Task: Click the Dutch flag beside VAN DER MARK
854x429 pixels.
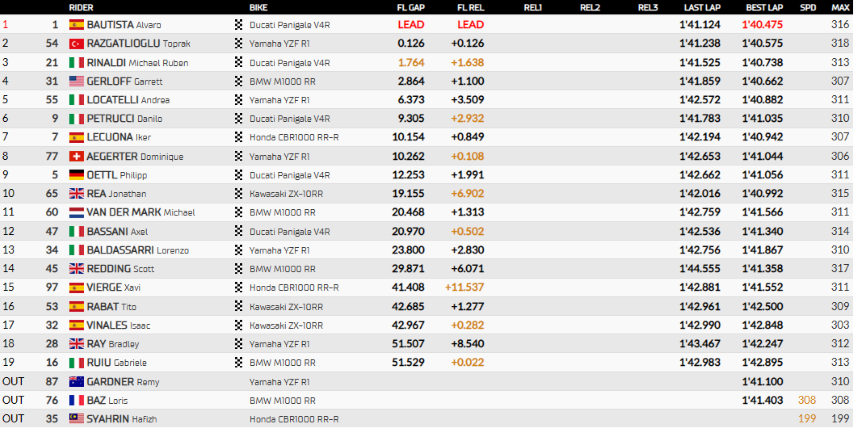Action: point(76,213)
